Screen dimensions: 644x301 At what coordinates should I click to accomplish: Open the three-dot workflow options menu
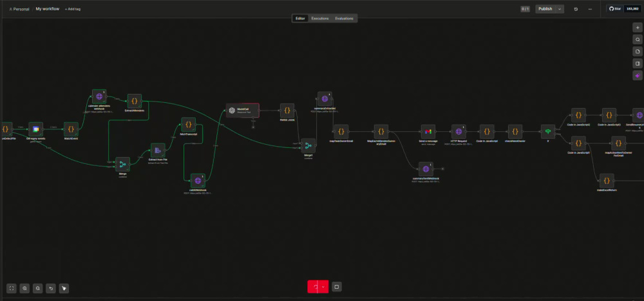(590, 9)
